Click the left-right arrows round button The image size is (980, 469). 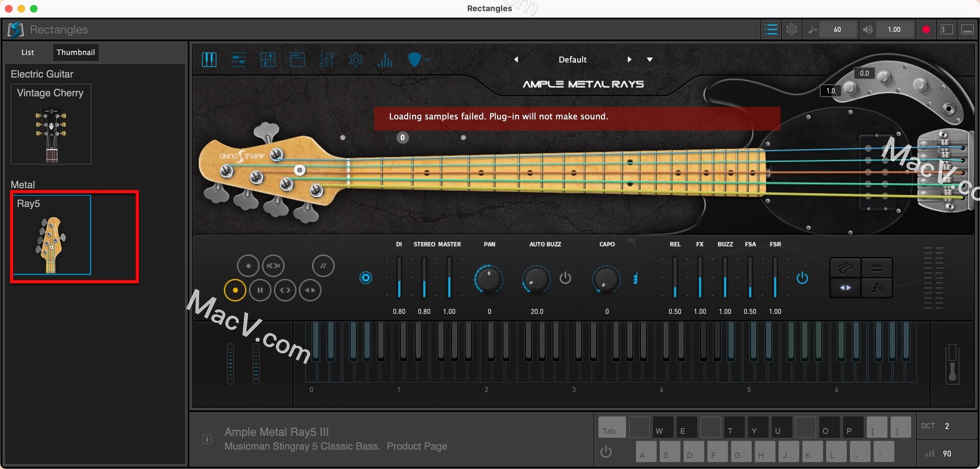pyautogui.click(x=310, y=290)
